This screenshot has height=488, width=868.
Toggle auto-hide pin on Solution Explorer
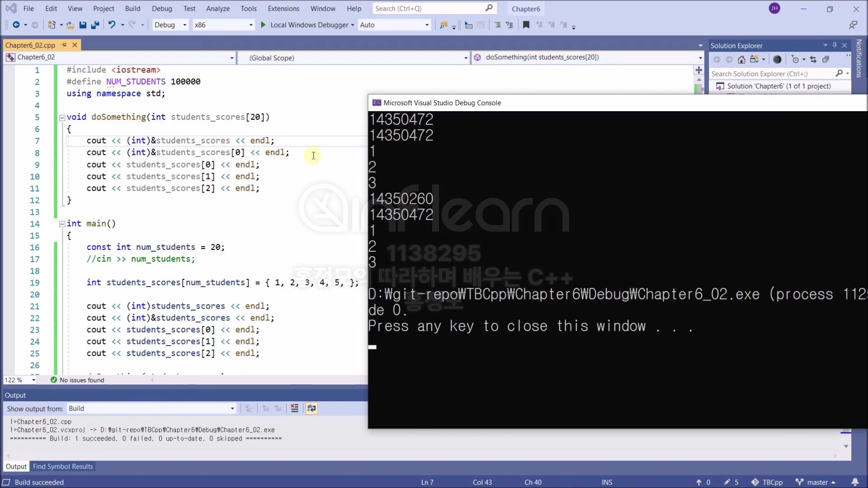click(835, 45)
